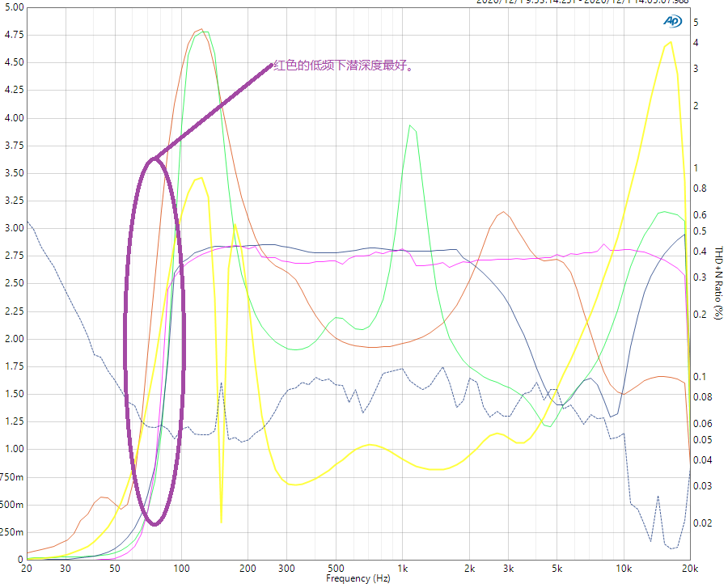
Task: Click the "3.50" left axis tick label
Action: (14, 173)
